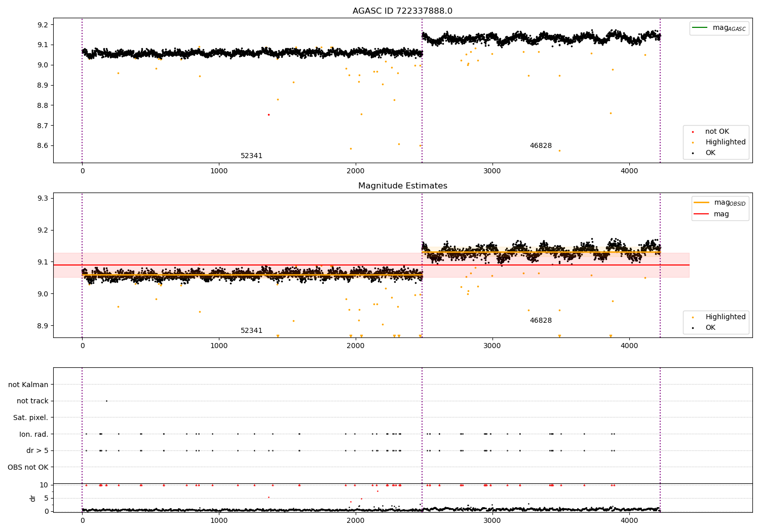Click the orange mag OBSID legend line
Image resolution: width=760 pixels, height=532 pixels.
coord(702,202)
